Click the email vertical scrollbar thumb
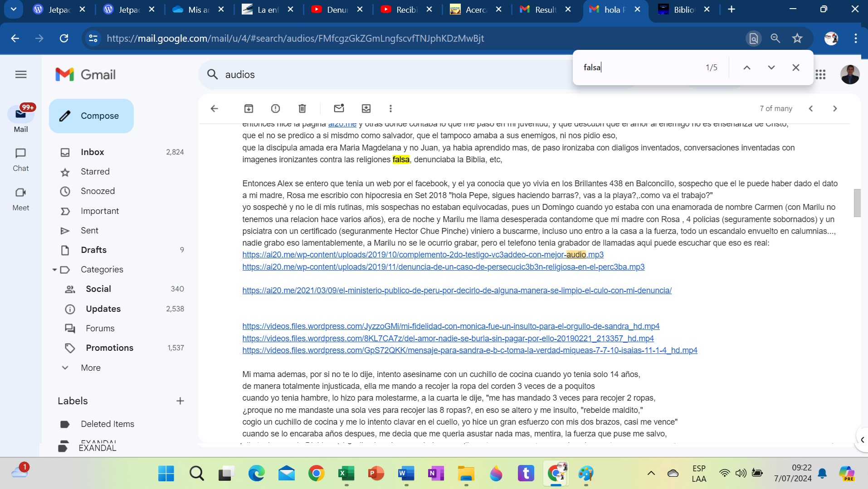 pos(857,203)
